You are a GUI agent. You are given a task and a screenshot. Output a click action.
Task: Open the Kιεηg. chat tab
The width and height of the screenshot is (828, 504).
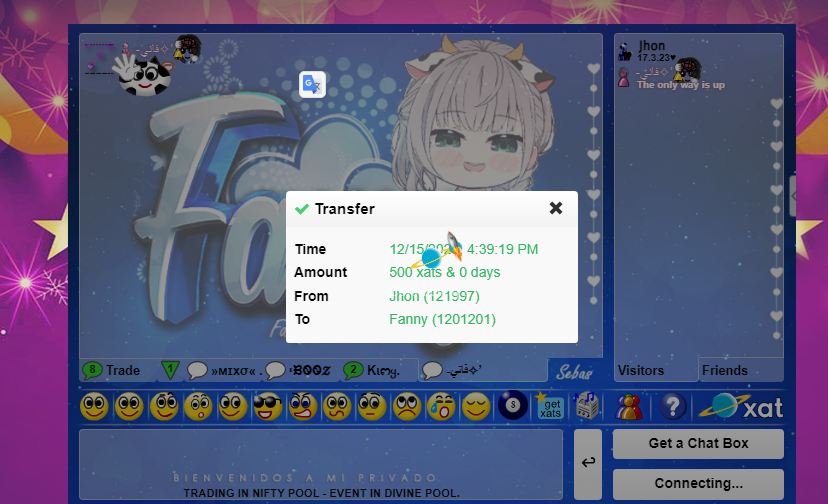coord(372,371)
